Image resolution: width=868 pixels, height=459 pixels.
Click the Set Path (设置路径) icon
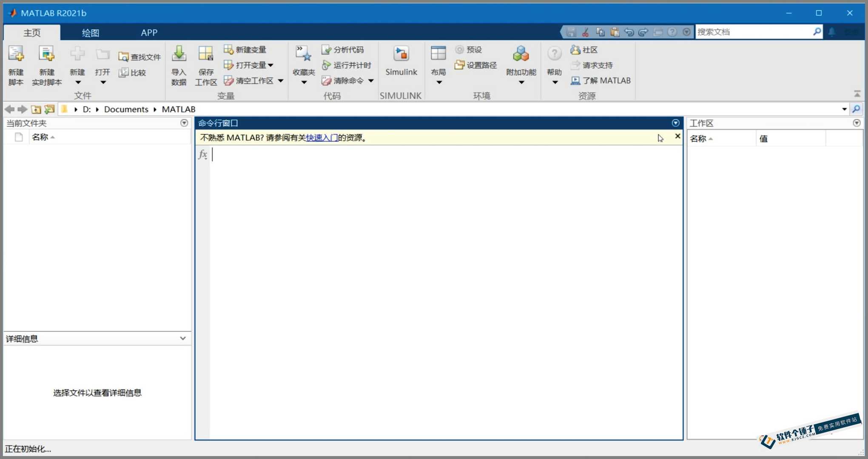pyautogui.click(x=459, y=65)
